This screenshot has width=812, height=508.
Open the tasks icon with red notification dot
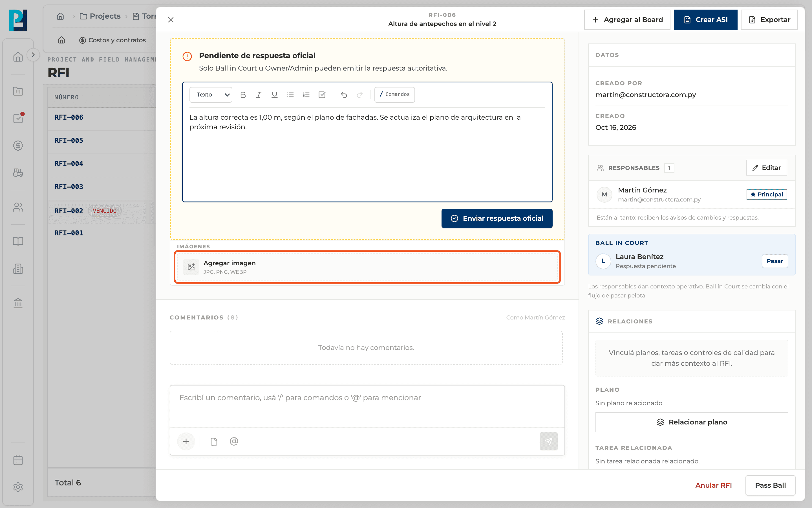(18, 118)
